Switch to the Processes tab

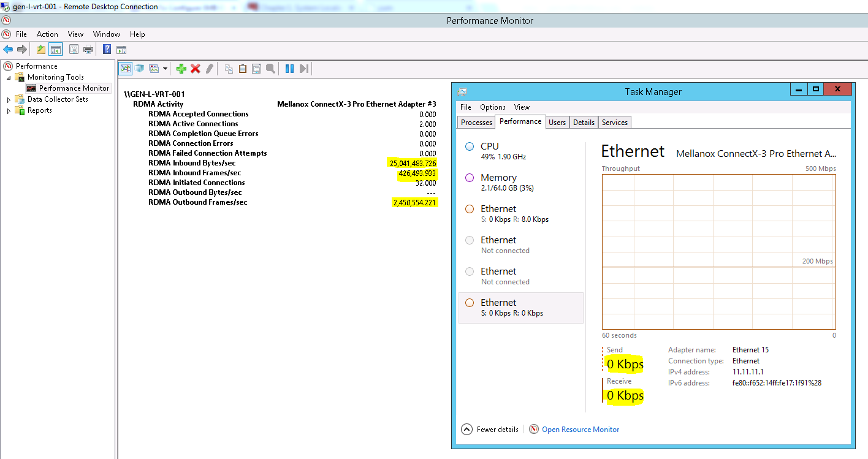[x=476, y=122]
